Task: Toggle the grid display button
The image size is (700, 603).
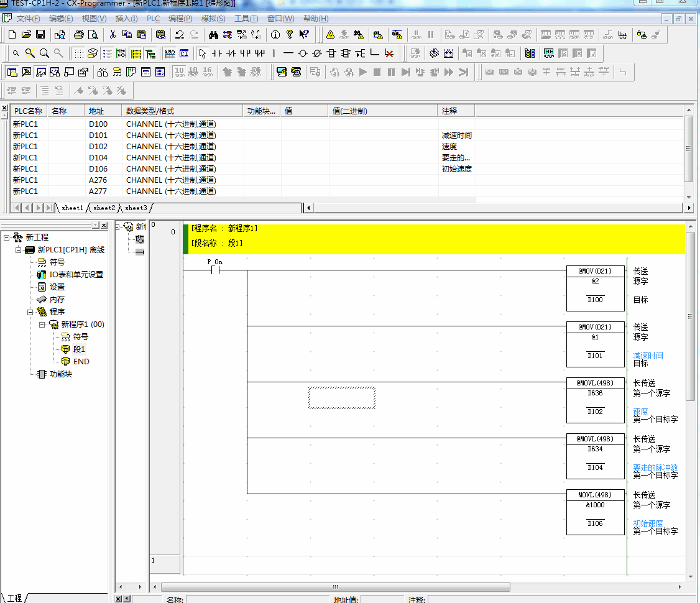Action: (79, 53)
